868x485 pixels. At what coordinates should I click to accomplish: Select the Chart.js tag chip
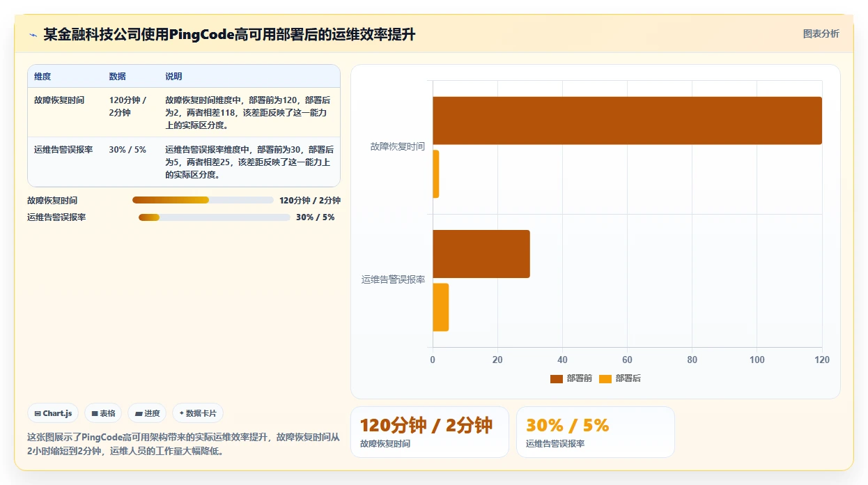click(54, 413)
